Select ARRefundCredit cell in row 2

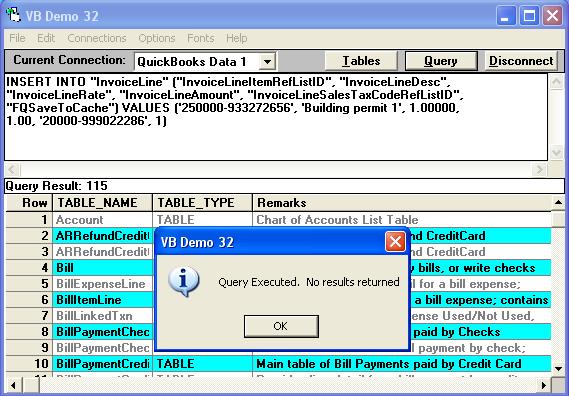point(102,236)
